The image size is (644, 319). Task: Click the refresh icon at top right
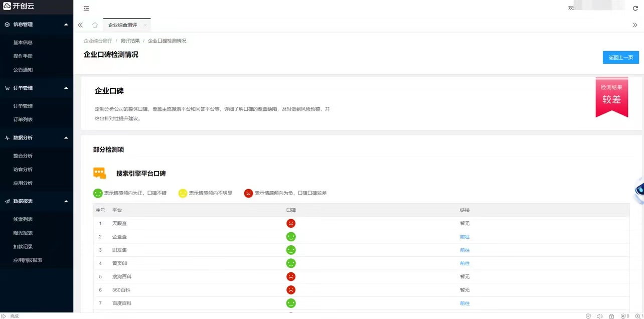pos(635,9)
